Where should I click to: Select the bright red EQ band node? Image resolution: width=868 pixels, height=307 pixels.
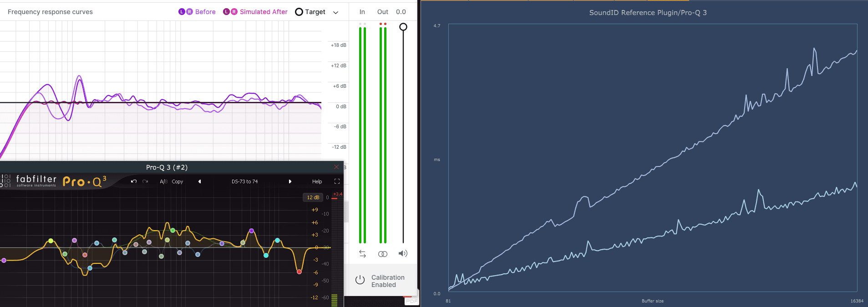[299, 272]
